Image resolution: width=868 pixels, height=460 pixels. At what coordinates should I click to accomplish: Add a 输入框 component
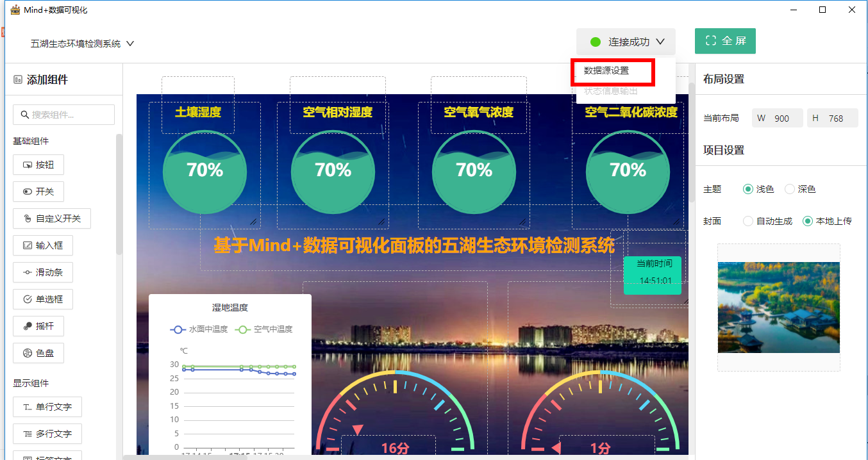(x=43, y=245)
